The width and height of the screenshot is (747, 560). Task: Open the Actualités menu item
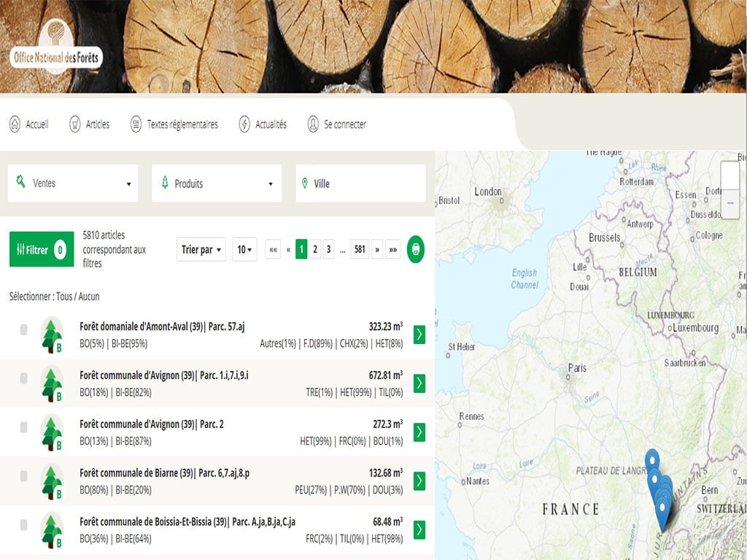(x=263, y=124)
